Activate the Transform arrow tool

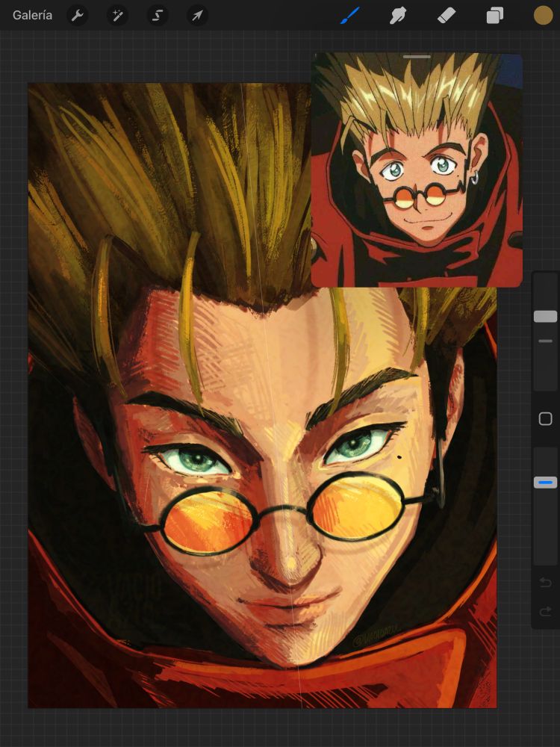(x=197, y=16)
